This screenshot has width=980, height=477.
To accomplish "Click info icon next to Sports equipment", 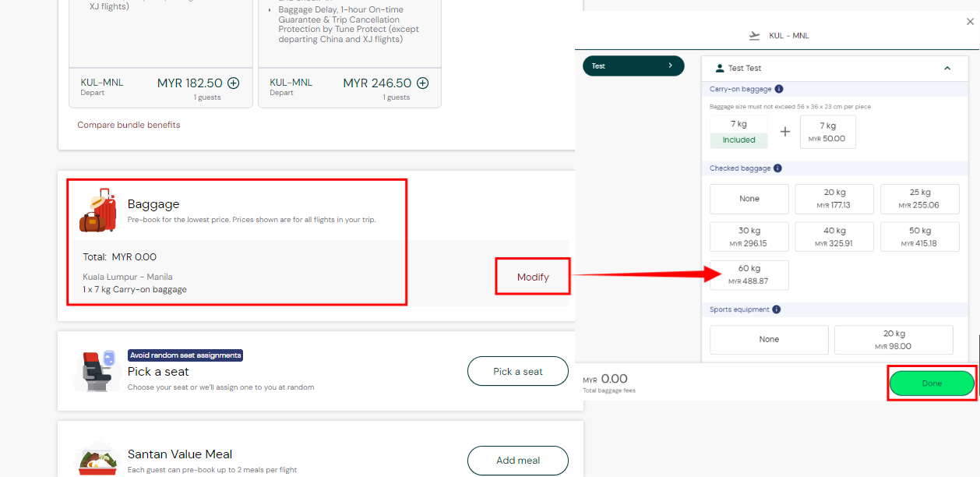I will click(x=776, y=309).
